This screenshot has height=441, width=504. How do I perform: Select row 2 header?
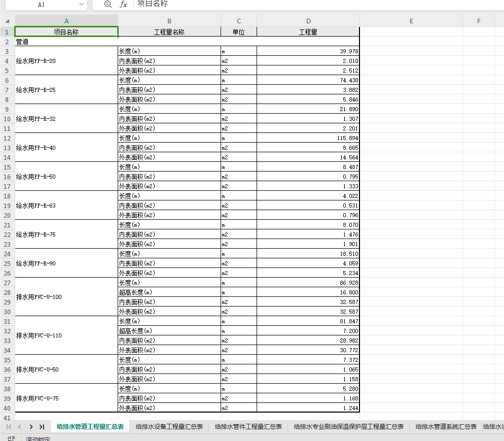click(7, 42)
